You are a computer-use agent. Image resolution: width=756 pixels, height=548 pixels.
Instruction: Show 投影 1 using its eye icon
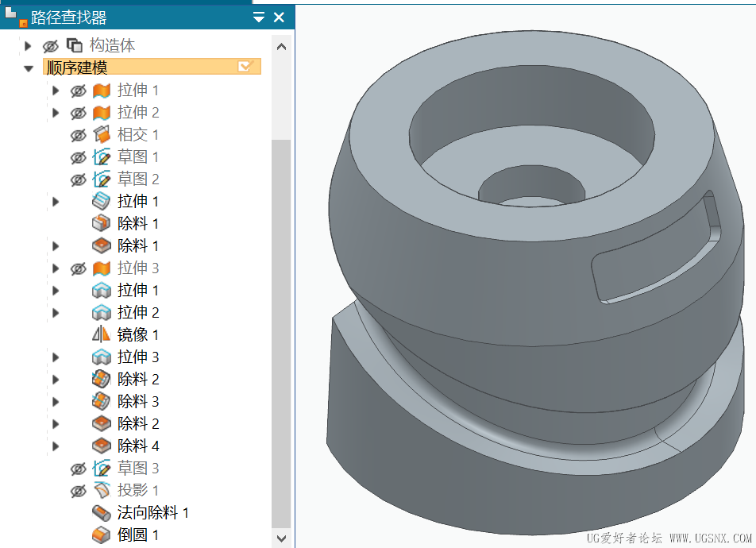(78, 491)
